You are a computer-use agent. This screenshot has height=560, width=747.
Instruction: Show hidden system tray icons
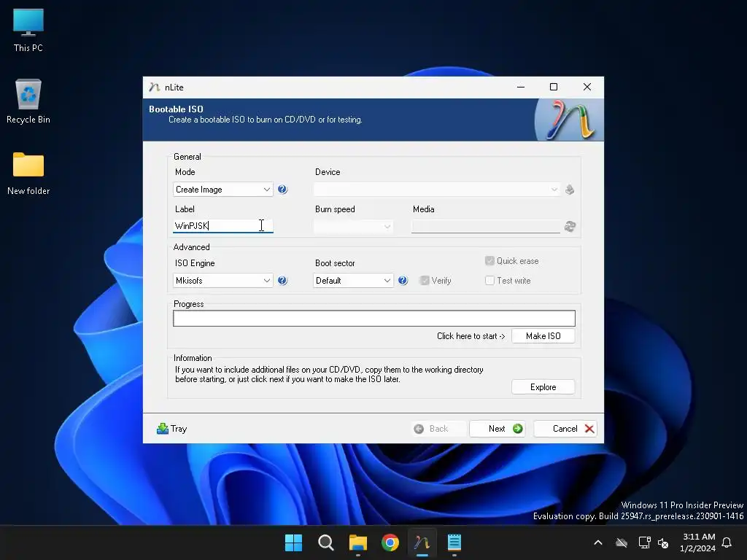pyautogui.click(x=598, y=542)
